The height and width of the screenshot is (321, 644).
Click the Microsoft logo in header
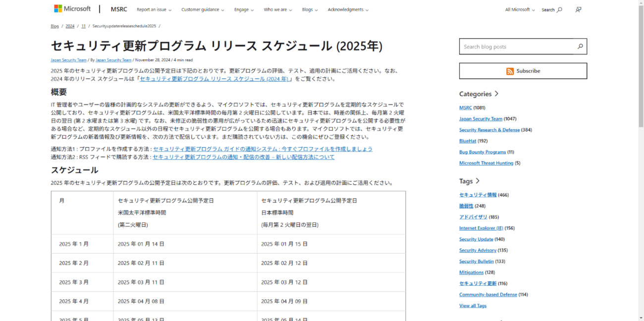[72, 9]
